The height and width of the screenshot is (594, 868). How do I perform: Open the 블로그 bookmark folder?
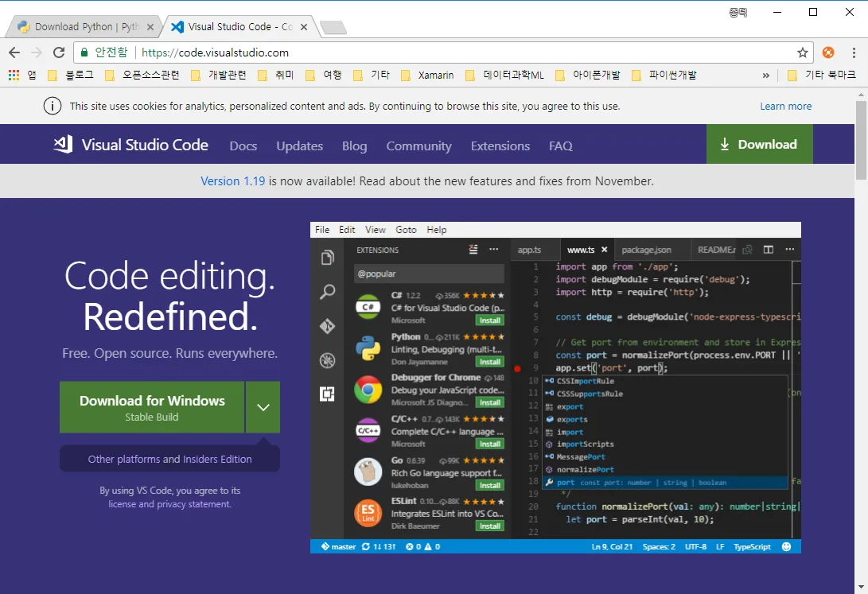point(71,76)
